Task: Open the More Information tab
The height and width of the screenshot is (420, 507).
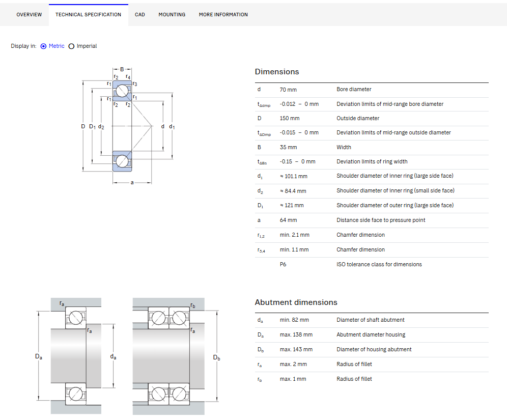Action: (223, 15)
